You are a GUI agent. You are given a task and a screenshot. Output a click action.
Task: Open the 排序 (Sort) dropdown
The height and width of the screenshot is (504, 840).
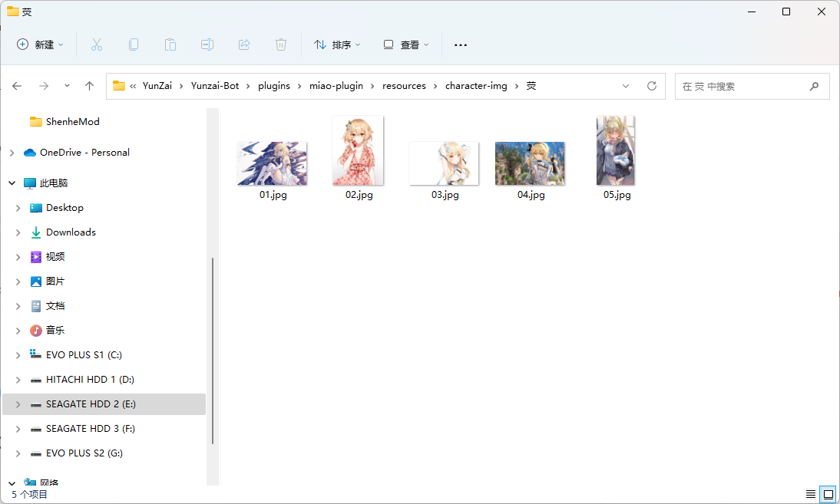pyautogui.click(x=337, y=44)
